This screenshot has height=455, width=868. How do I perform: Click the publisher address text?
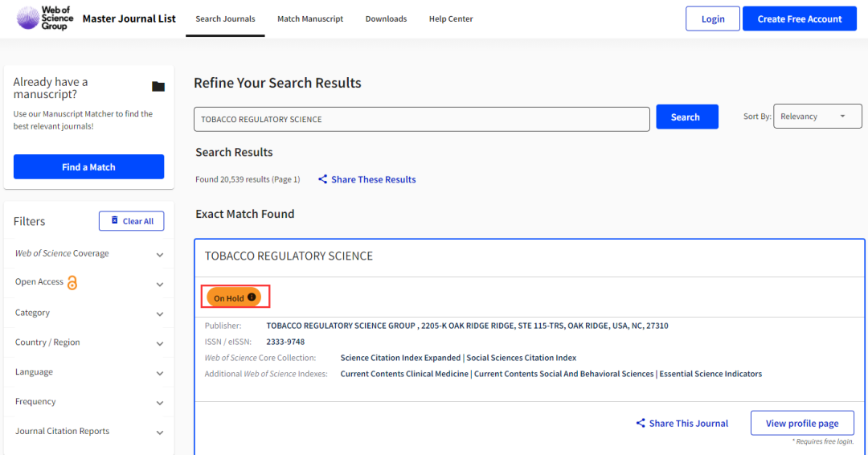(467, 326)
